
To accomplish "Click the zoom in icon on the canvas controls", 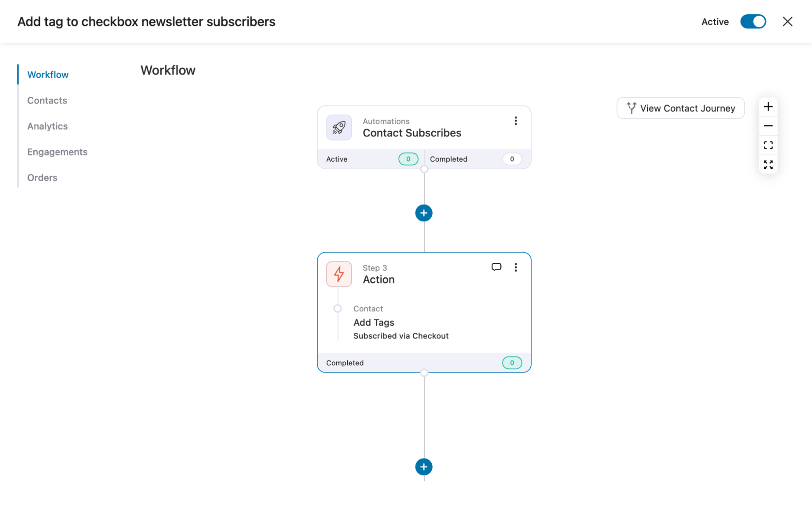I will click(x=768, y=106).
